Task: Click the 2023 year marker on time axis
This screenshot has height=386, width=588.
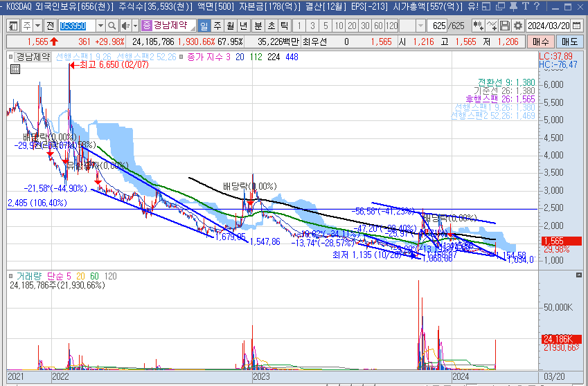Action: click(x=260, y=376)
